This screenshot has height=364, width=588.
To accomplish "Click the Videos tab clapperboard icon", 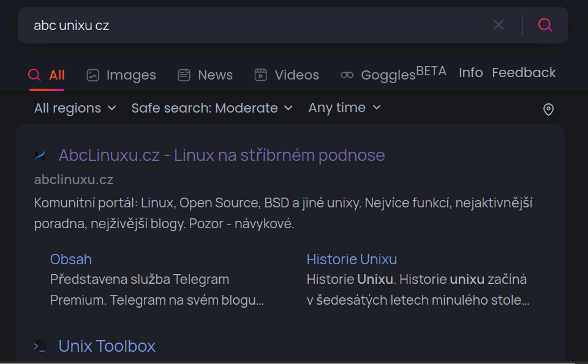I will click(x=261, y=75).
